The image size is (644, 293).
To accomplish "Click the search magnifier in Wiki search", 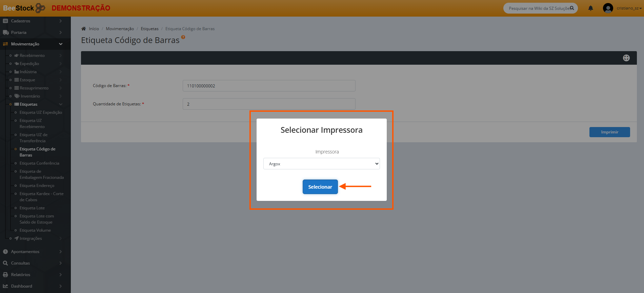I will coord(572,8).
